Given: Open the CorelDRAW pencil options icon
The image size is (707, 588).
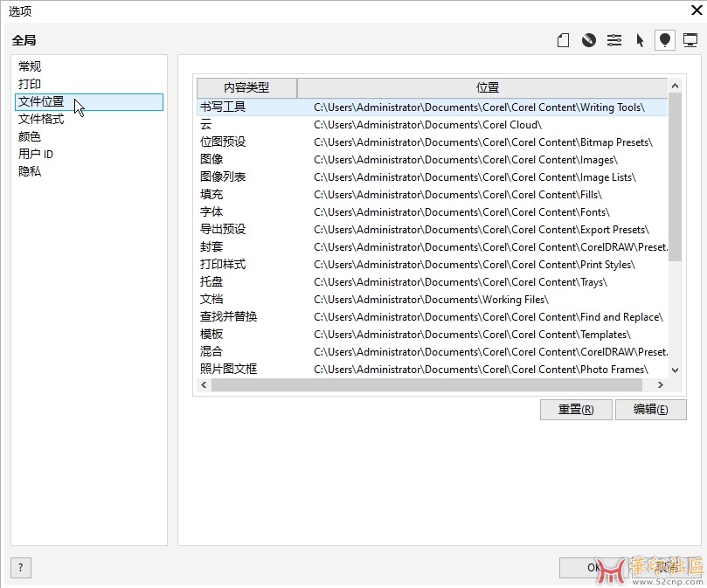Looking at the screenshot, I should 589,40.
